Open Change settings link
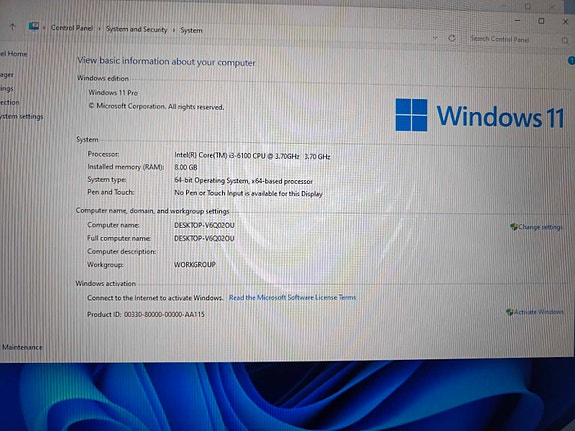The height and width of the screenshot is (431, 575). click(x=540, y=227)
